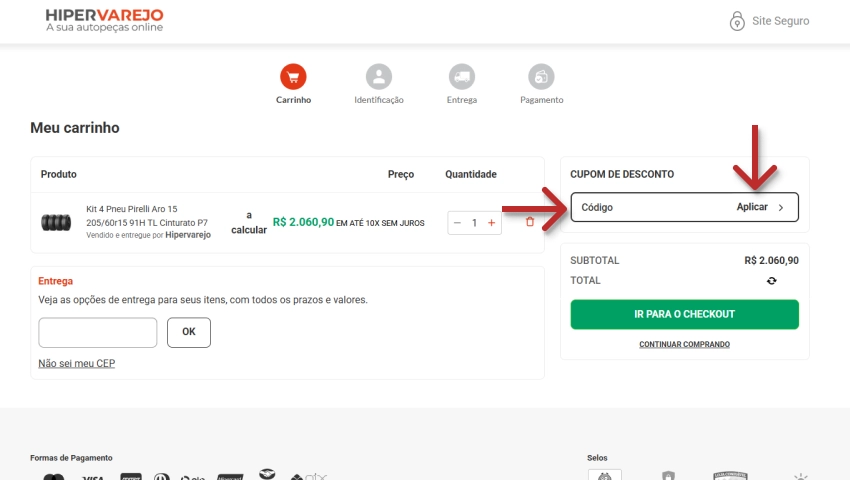Remove item using the trash icon
The image size is (850, 480).
click(x=530, y=221)
